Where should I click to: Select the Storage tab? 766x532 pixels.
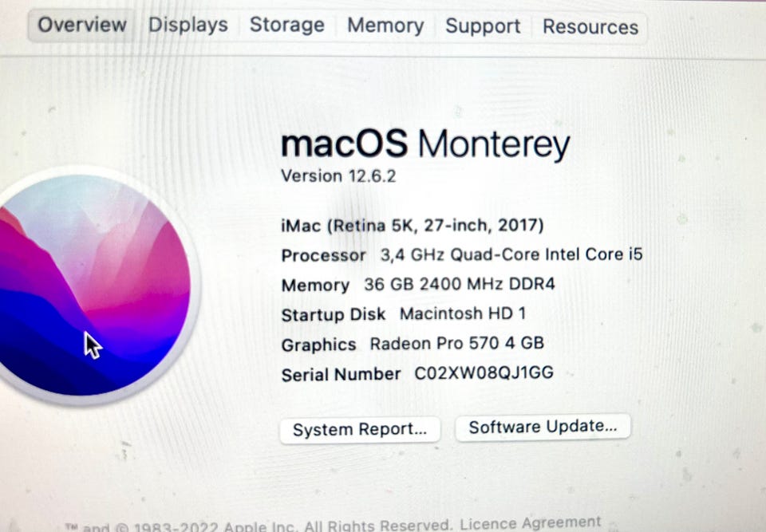pyautogui.click(x=287, y=26)
